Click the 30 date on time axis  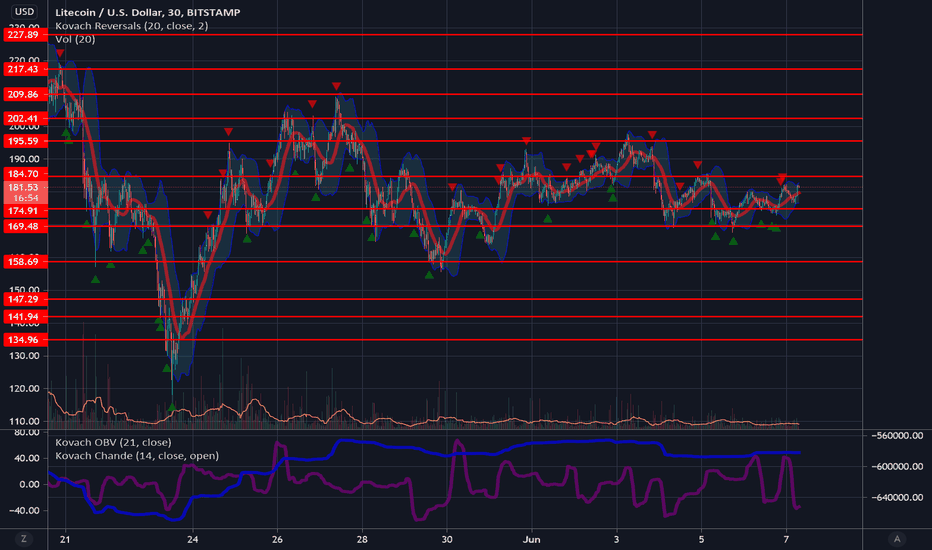[446, 539]
